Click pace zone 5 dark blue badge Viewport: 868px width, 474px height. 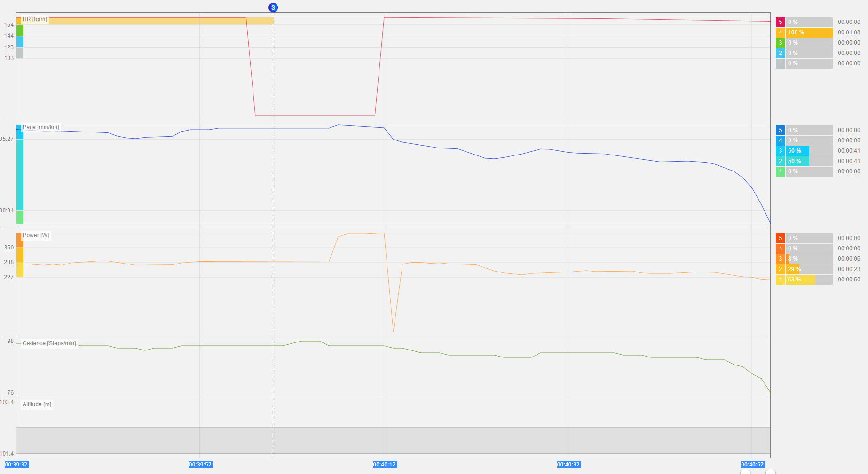(x=780, y=130)
